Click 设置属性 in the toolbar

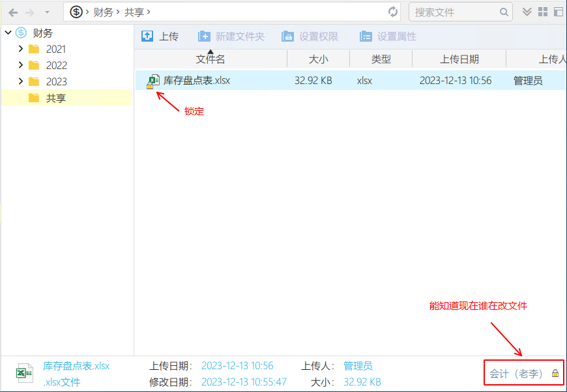[x=388, y=36]
